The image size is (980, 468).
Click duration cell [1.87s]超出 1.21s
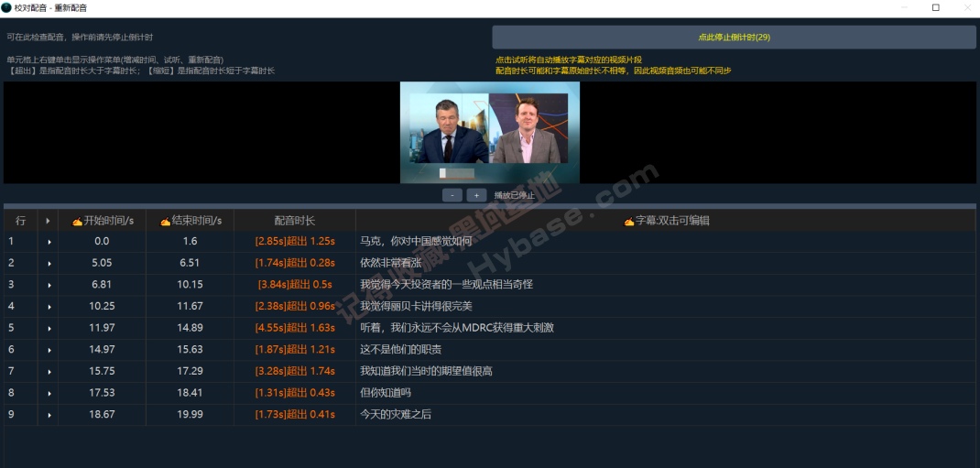point(295,349)
